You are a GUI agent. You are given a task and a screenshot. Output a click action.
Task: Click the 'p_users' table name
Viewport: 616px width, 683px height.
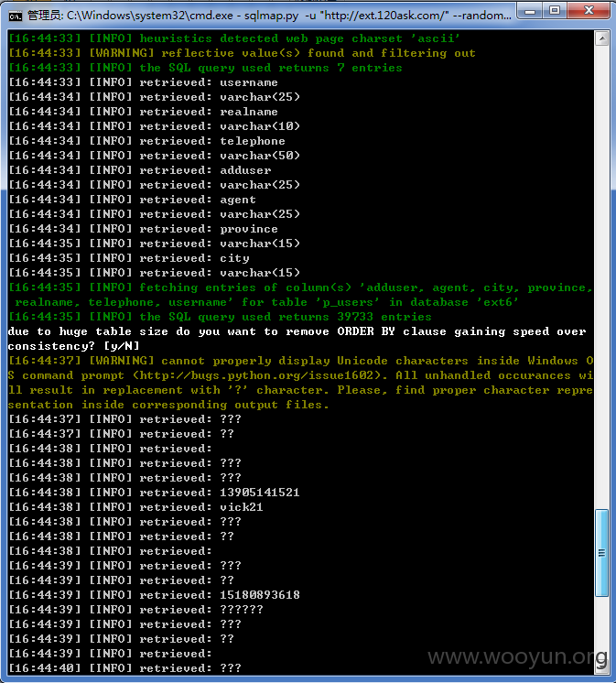pos(348,302)
